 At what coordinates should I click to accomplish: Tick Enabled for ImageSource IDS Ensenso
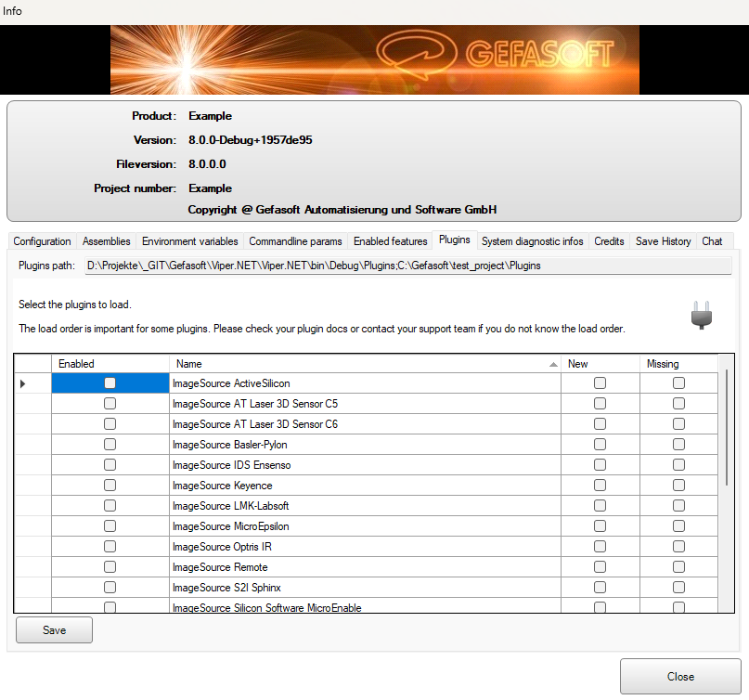[110, 465]
